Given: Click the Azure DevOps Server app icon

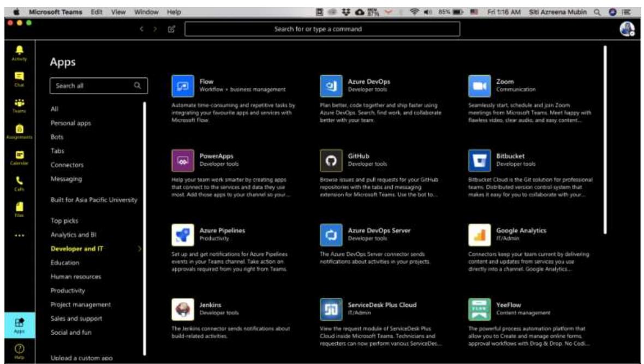Looking at the screenshot, I should coord(331,235).
